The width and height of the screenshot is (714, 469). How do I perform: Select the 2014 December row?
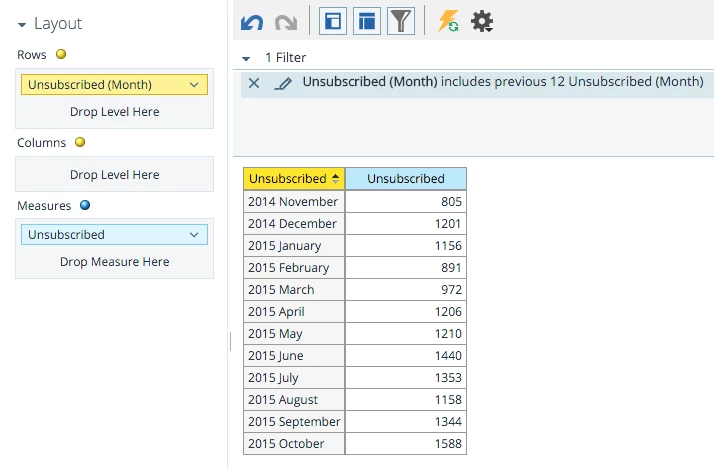coord(294,224)
